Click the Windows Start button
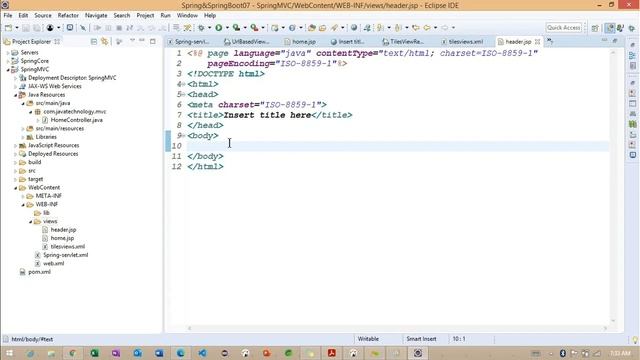640x360 pixels. (x=9, y=353)
